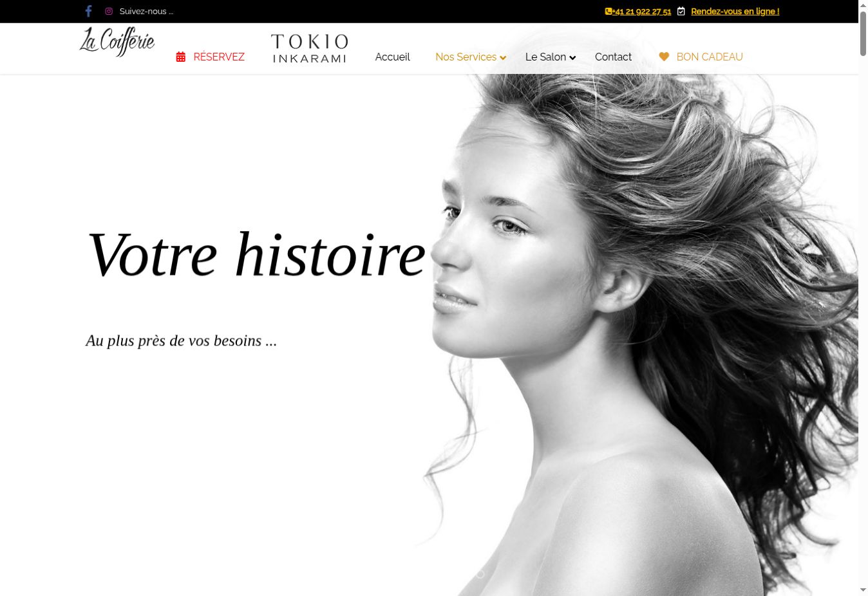Navigate to the Contact page
This screenshot has width=868, height=596.
pos(613,57)
